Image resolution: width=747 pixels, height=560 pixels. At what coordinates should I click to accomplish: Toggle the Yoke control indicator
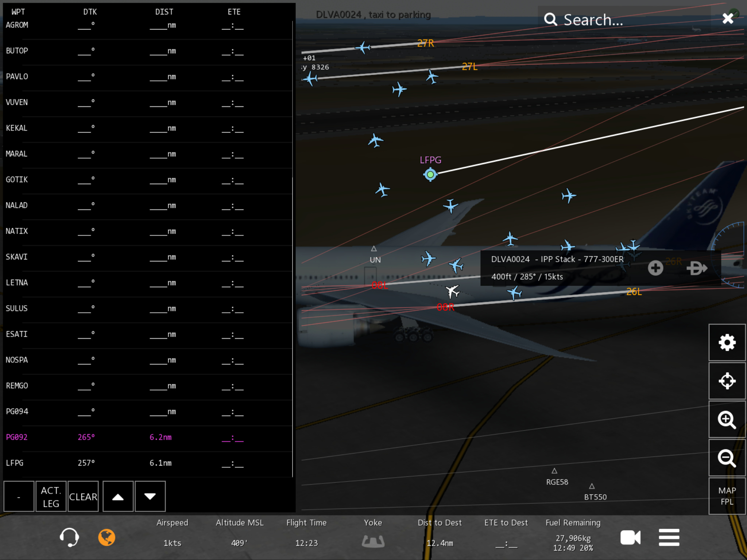373,541
